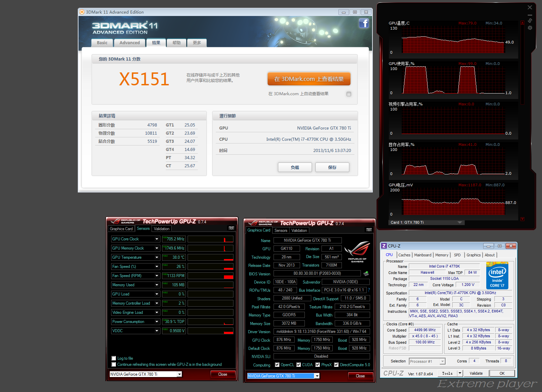Viewport: 542px width, 392px height.
Task: Open the Facebook icon in 3DMark header
Action: 364,23
